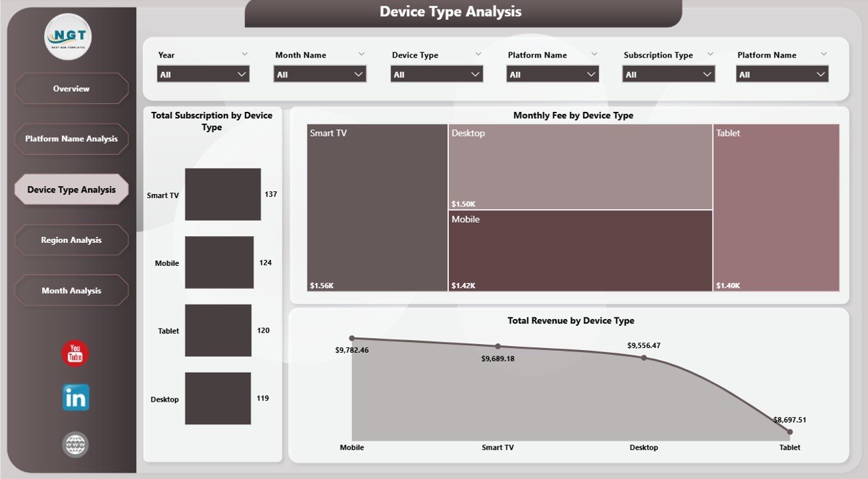Screen dimensions: 868x479
Task: Click the Desktop bar in subscription chart
Action: [x=218, y=398]
